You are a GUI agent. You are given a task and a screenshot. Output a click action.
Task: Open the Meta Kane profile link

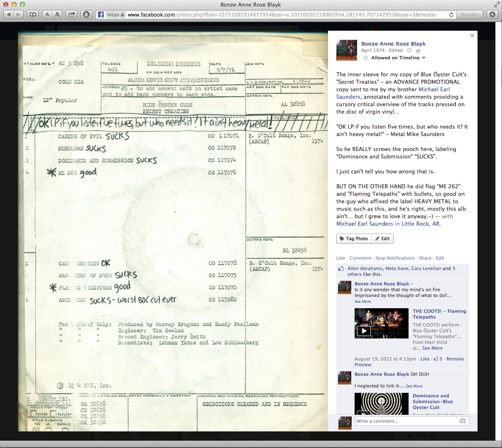pyautogui.click(x=397, y=268)
